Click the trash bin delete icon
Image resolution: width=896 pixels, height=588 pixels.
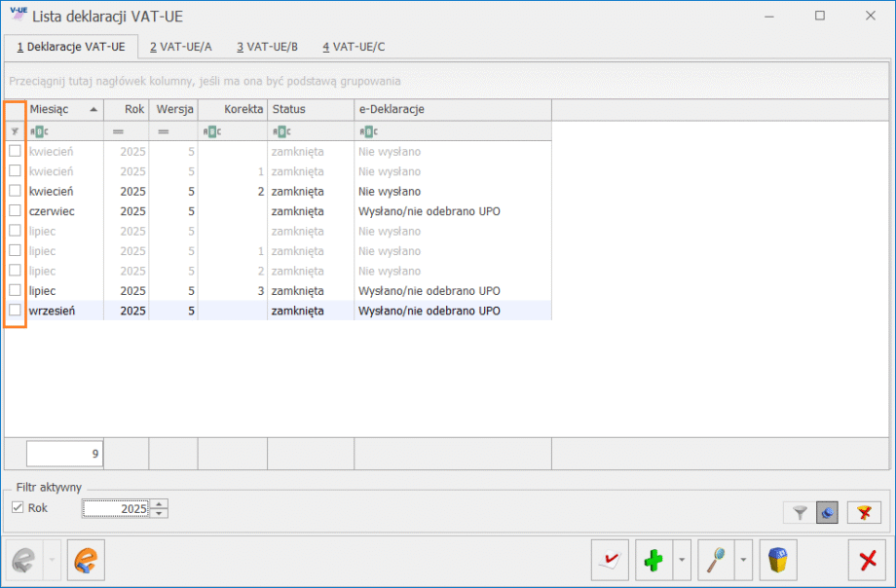tap(778, 561)
